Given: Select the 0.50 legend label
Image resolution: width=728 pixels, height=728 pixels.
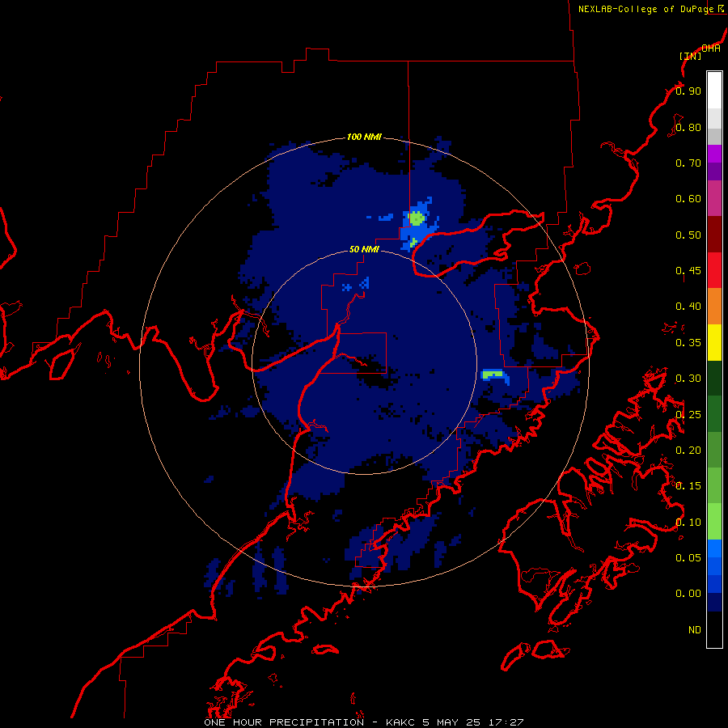Looking at the screenshot, I should coord(688,235).
